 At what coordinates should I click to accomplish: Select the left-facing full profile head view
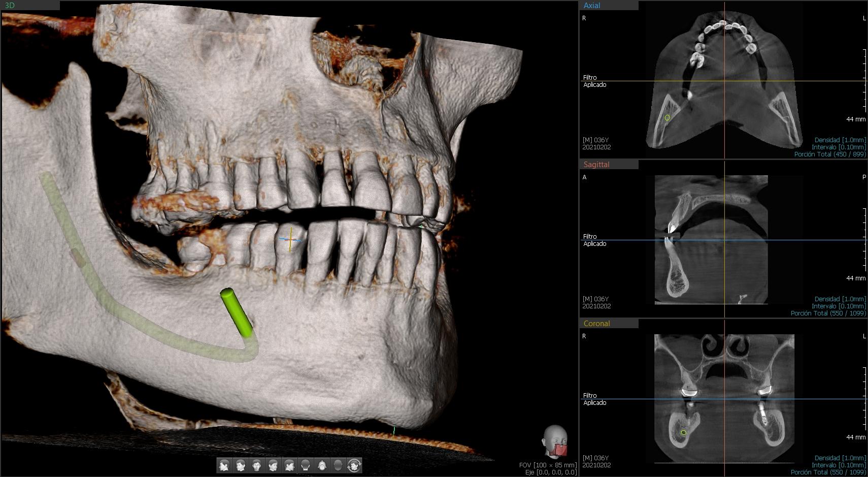tap(224, 465)
